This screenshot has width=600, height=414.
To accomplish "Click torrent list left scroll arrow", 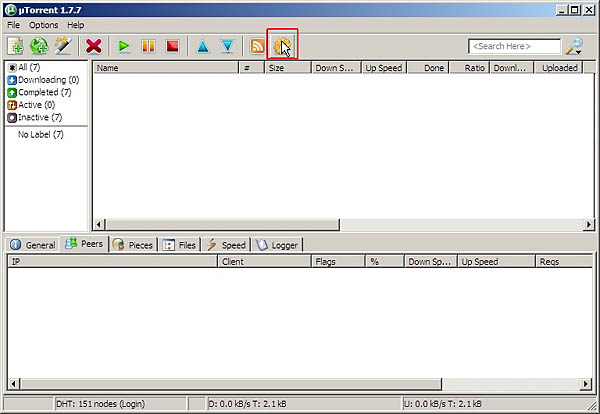I will point(99,225).
